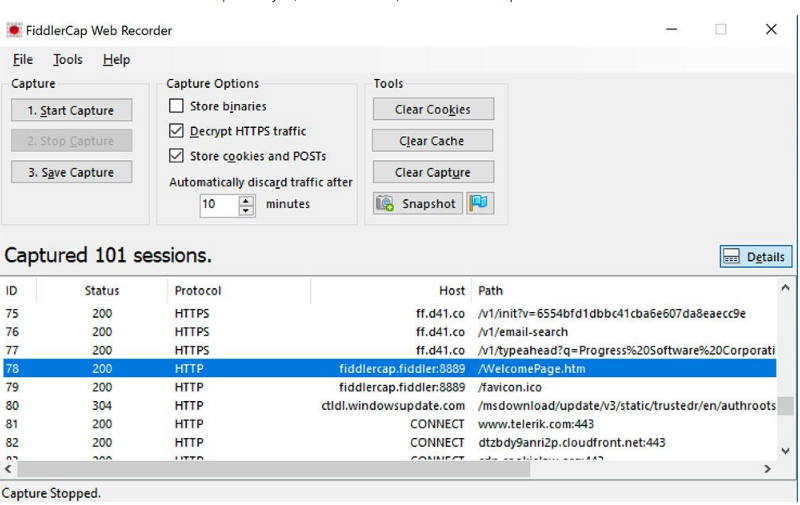800x505 pixels.
Task: Click the Capture Stopped status text
Action: (51, 493)
